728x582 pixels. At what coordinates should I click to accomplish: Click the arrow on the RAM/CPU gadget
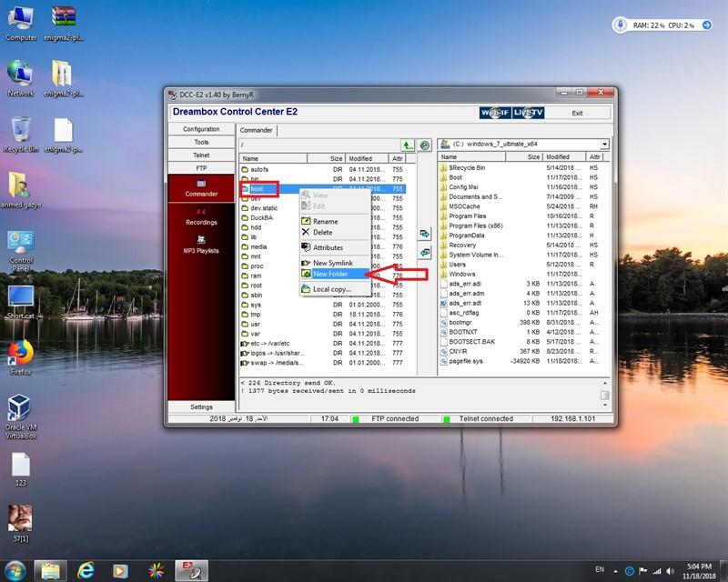[707, 25]
